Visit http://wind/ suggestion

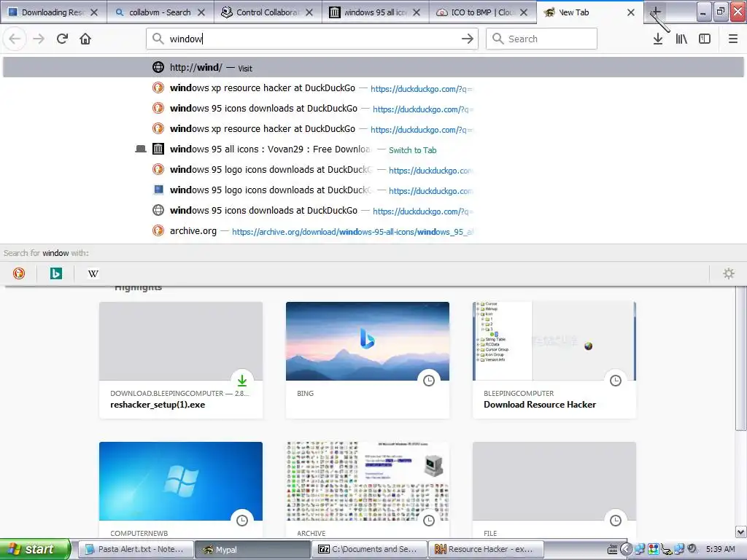click(x=373, y=68)
